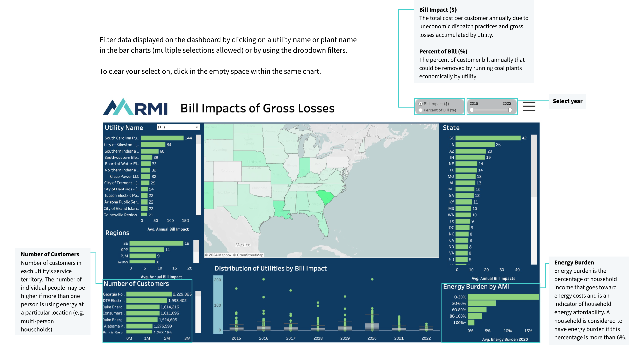The width and height of the screenshot is (644, 345).
Task: Click the 2022 year slider handle
Action: pyautogui.click(x=510, y=110)
